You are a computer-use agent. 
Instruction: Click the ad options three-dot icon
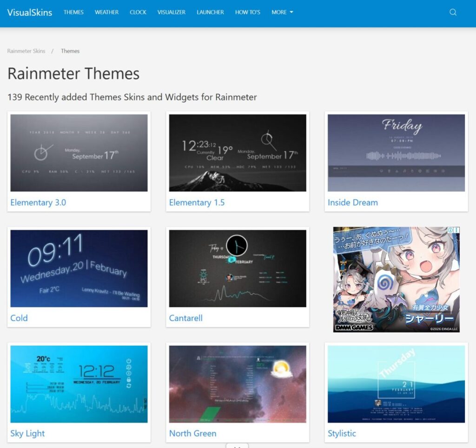[x=456, y=230]
